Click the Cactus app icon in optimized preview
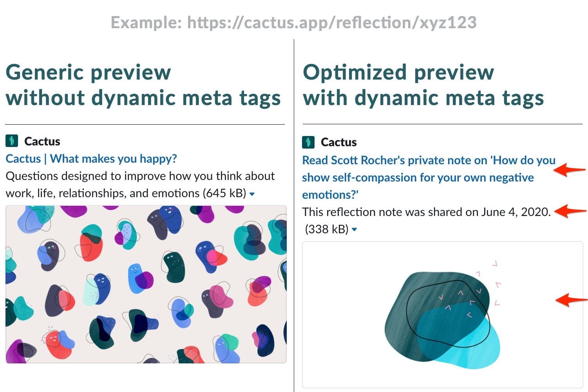This screenshot has width=588, height=392. tap(308, 142)
